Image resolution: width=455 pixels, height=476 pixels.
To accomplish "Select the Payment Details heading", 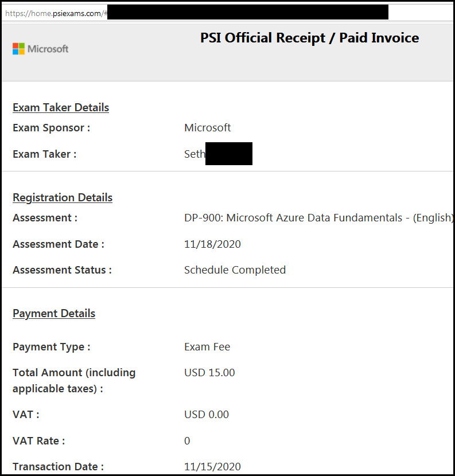I will pos(54,314).
